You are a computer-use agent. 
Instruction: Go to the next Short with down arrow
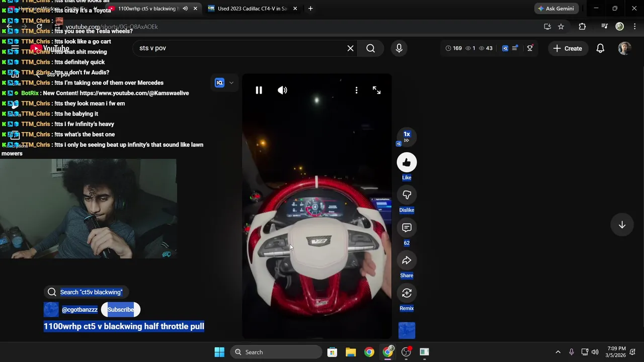[x=622, y=225]
